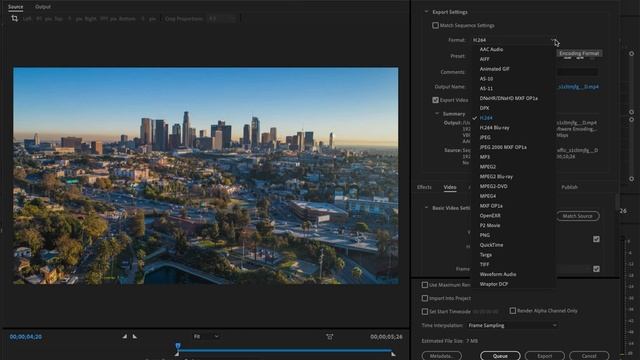Uncheck the Export Video checkbox

436,100
